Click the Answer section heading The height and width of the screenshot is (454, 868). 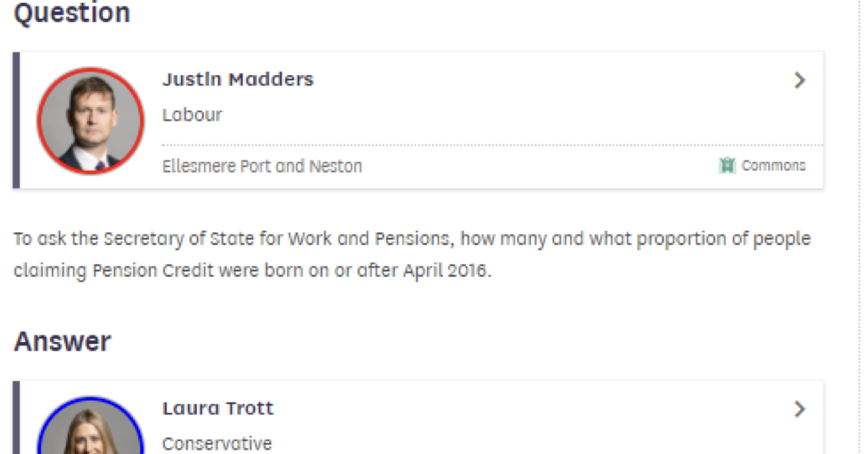tap(62, 341)
